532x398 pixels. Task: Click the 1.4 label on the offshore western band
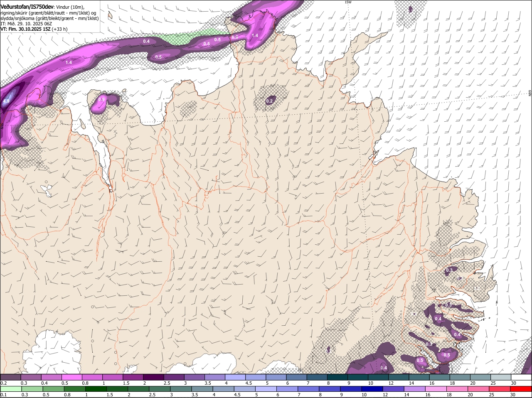pyautogui.click(x=69, y=62)
